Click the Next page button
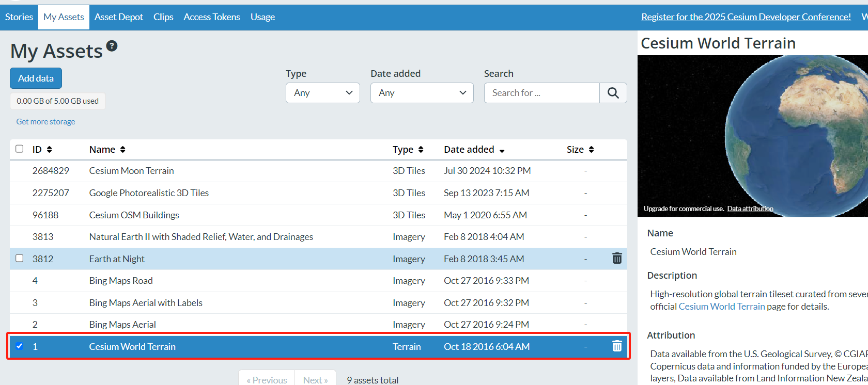Viewport: 868px width, 385px height. pos(316,379)
